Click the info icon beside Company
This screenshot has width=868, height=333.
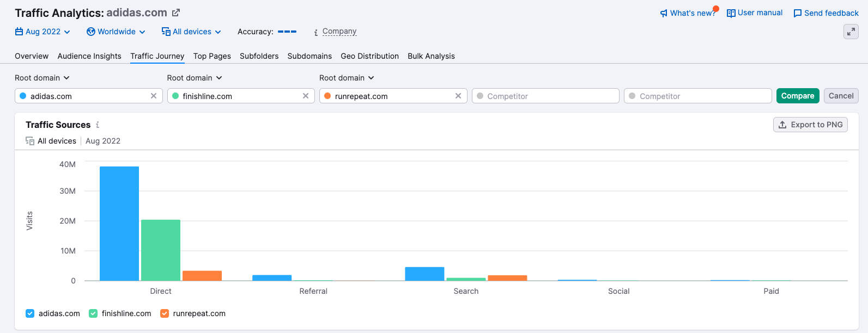point(316,32)
